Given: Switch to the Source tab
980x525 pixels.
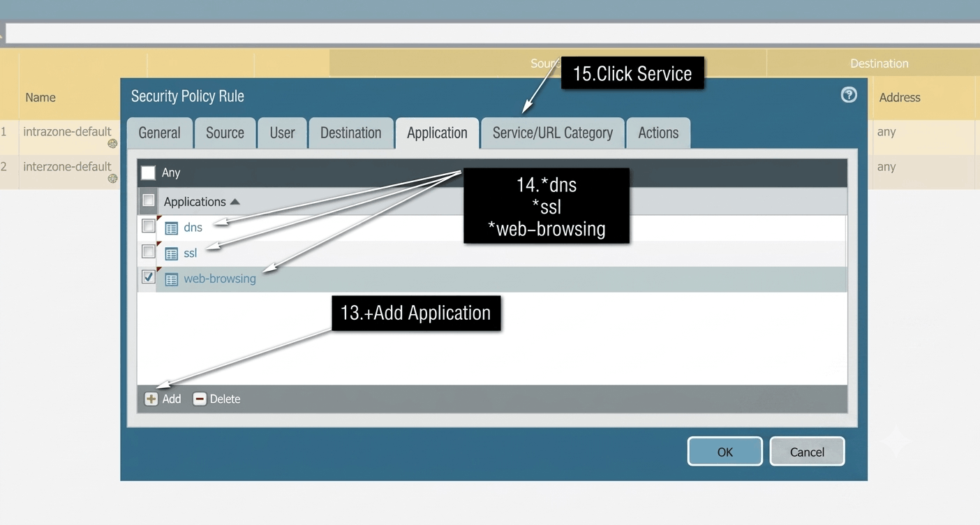Looking at the screenshot, I should (x=225, y=133).
